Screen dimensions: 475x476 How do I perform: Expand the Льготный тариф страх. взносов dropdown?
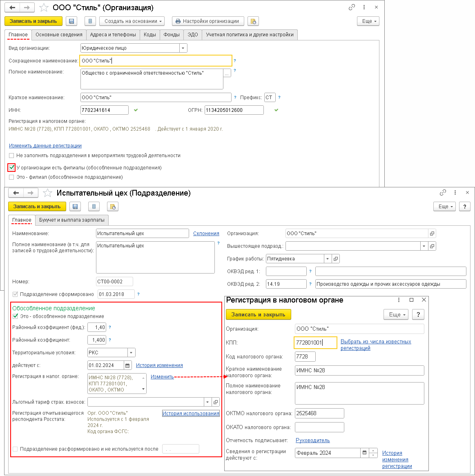(x=208, y=402)
